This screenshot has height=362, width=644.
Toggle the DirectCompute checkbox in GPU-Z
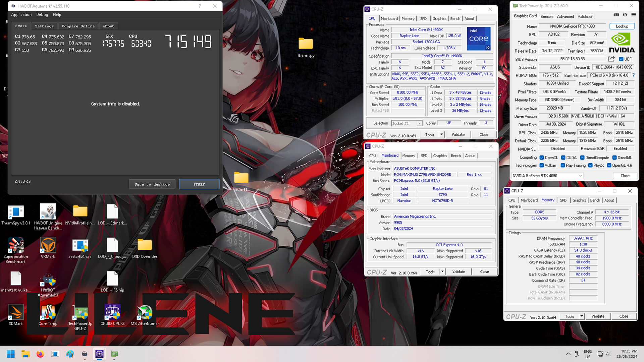click(x=582, y=158)
